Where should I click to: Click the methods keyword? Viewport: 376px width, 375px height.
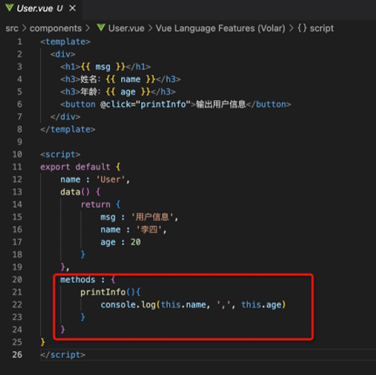pos(78,280)
